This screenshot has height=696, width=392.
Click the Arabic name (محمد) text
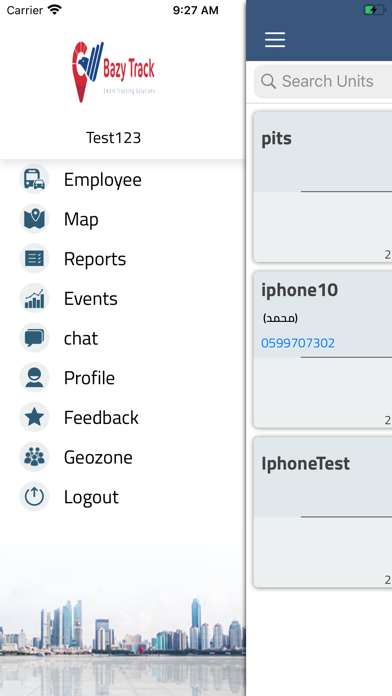coord(280,318)
